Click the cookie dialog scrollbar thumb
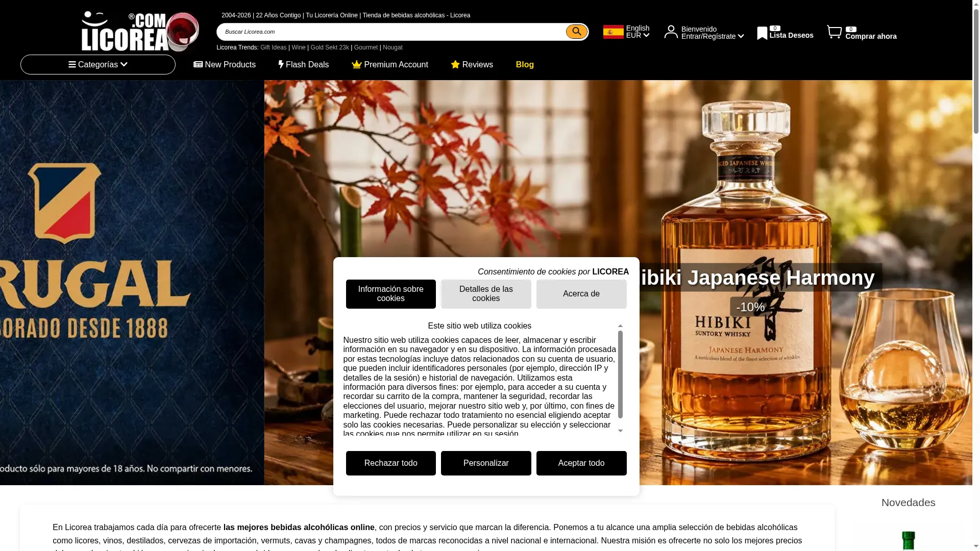 620,374
